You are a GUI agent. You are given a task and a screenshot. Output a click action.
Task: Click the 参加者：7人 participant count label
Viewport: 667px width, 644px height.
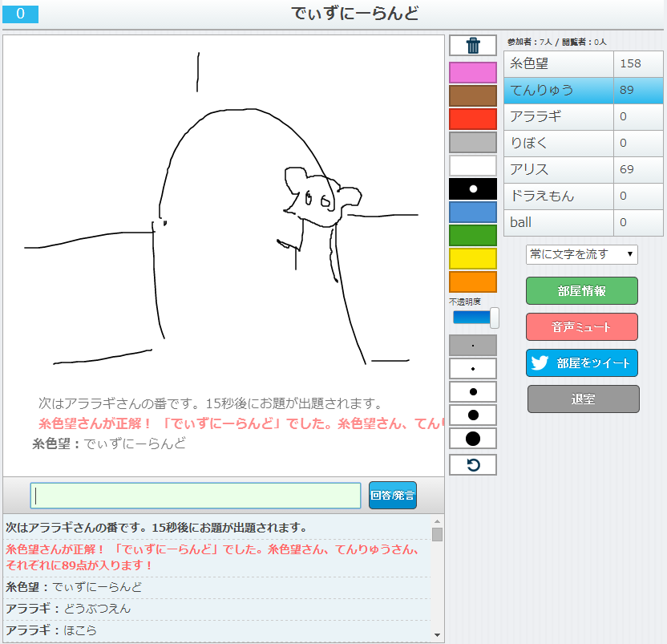click(529, 42)
